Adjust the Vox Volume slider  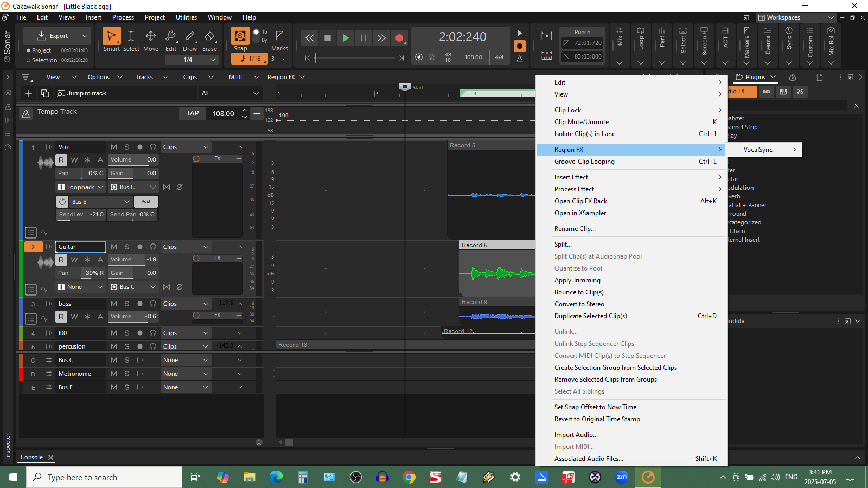pos(133,159)
